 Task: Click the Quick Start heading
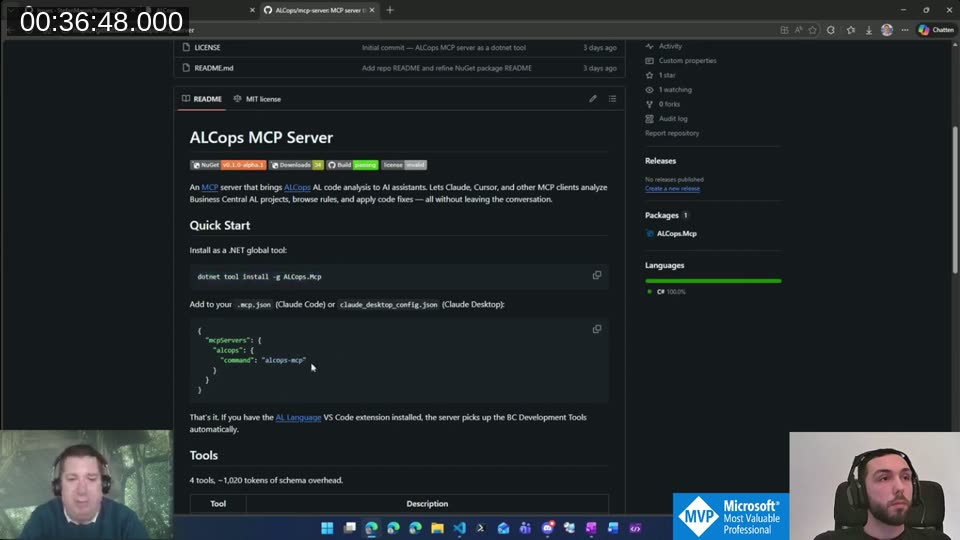pyautogui.click(x=220, y=225)
